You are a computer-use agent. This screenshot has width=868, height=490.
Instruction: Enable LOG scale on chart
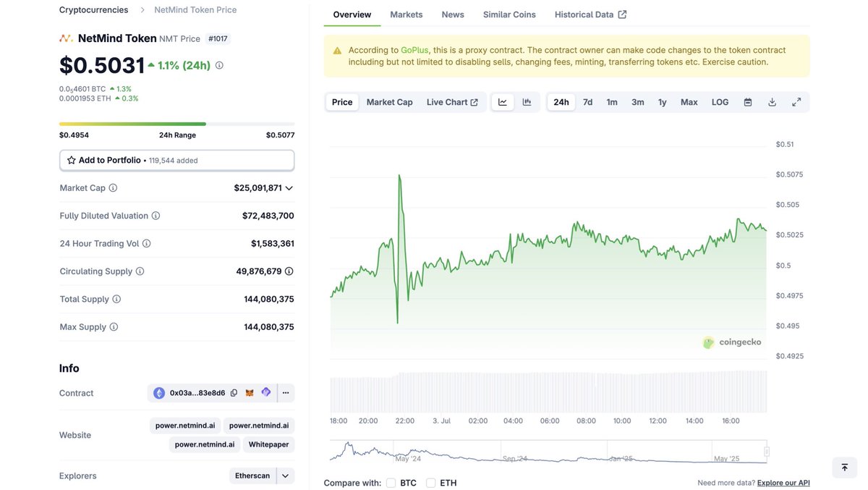(720, 102)
